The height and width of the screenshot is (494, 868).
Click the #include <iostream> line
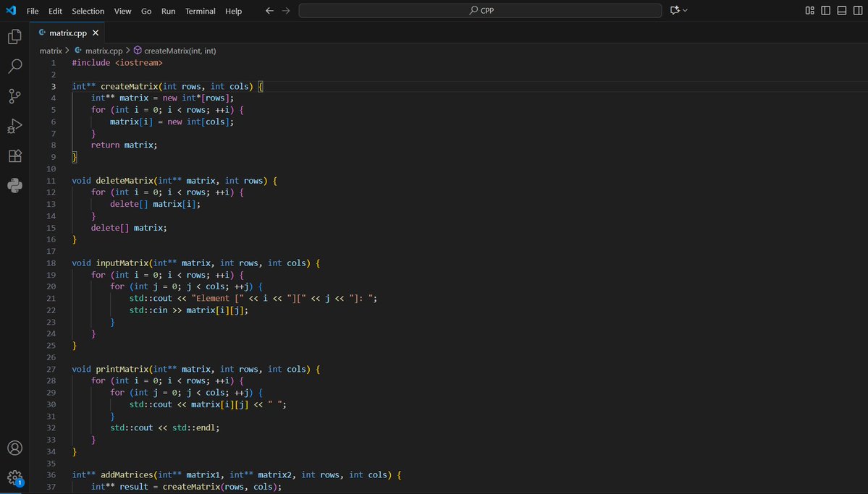click(117, 62)
